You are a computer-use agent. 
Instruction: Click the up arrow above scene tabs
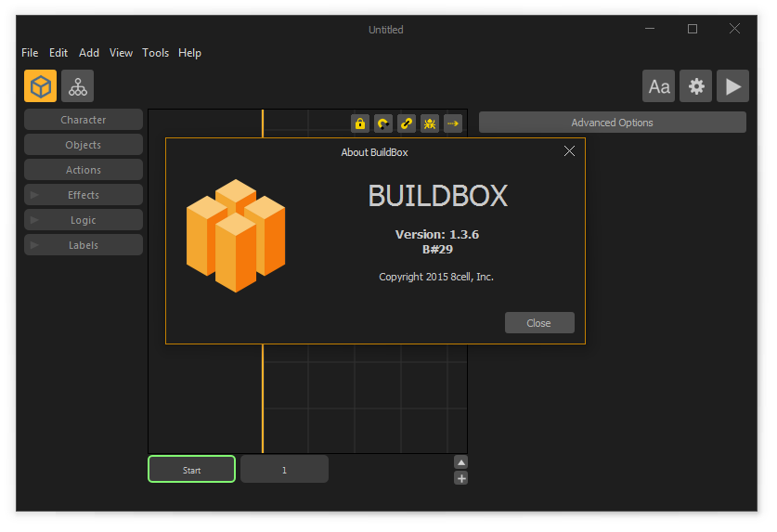coord(460,462)
